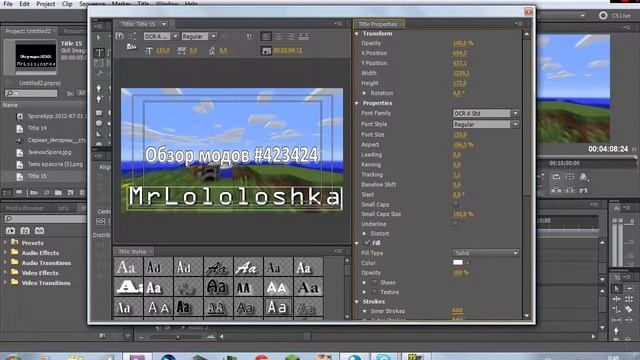
Task: Click the leading icon in Titler bar
Action: 212,51
